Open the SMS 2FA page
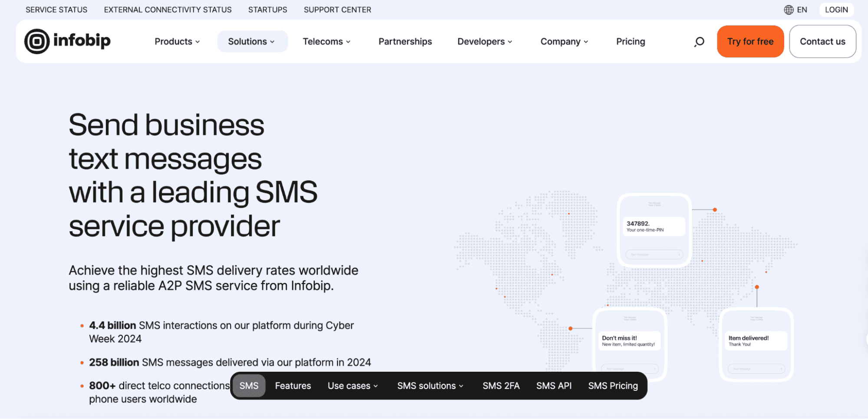Viewport: 868px width, 419px height. coord(501,386)
